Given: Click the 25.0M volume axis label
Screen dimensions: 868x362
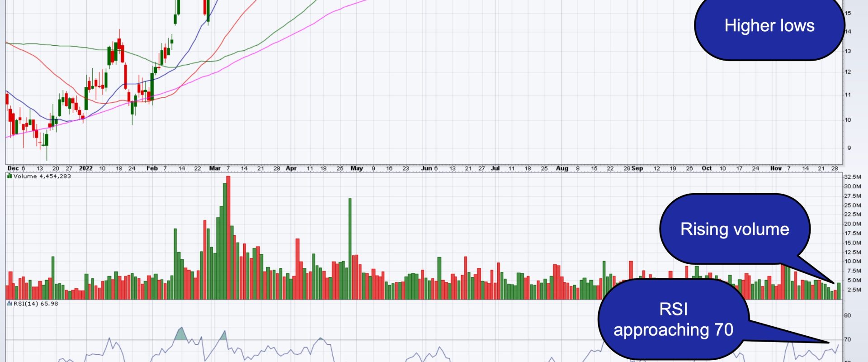Looking at the screenshot, I should [x=853, y=205].
